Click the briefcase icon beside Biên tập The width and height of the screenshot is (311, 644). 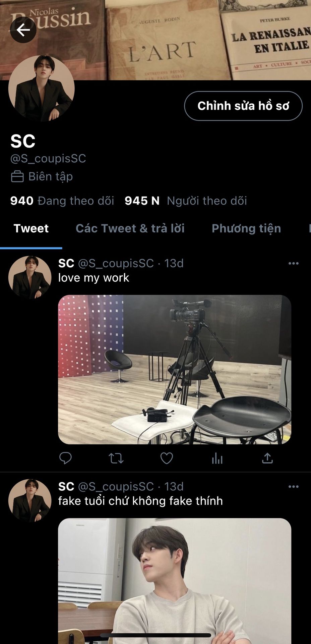coord(17,176)
